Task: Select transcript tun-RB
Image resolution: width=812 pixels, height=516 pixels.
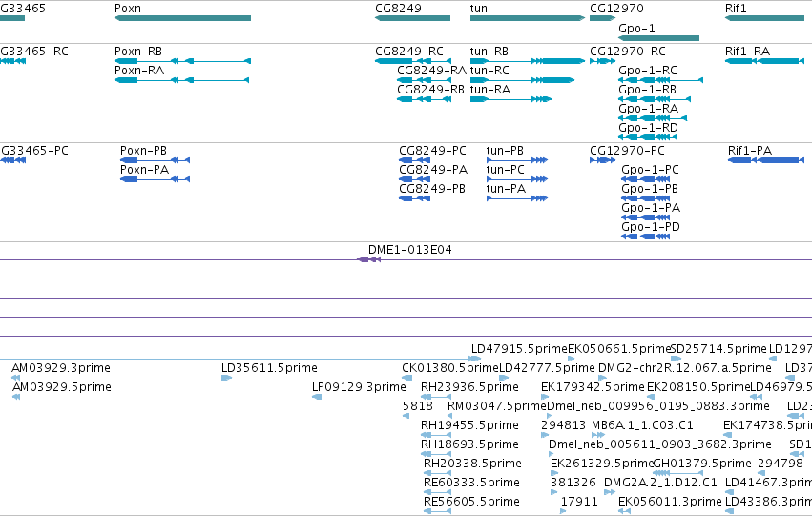Action: pos(527,61)
